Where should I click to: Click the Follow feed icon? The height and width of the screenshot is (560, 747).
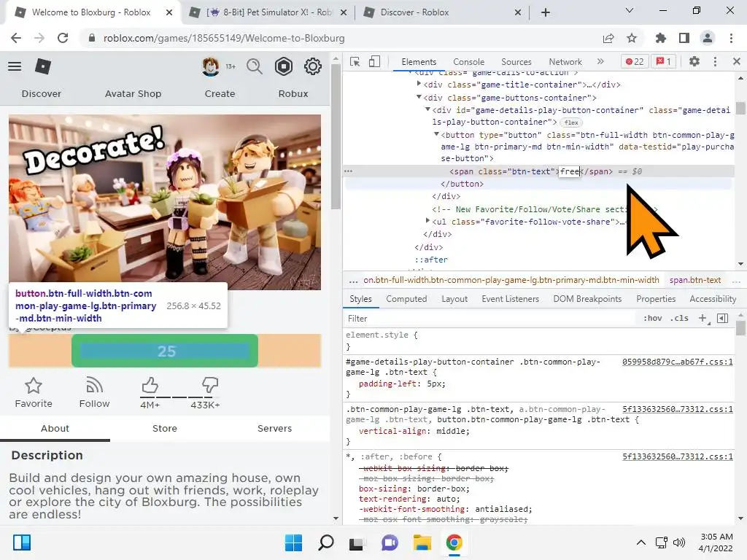pos(94,385)
